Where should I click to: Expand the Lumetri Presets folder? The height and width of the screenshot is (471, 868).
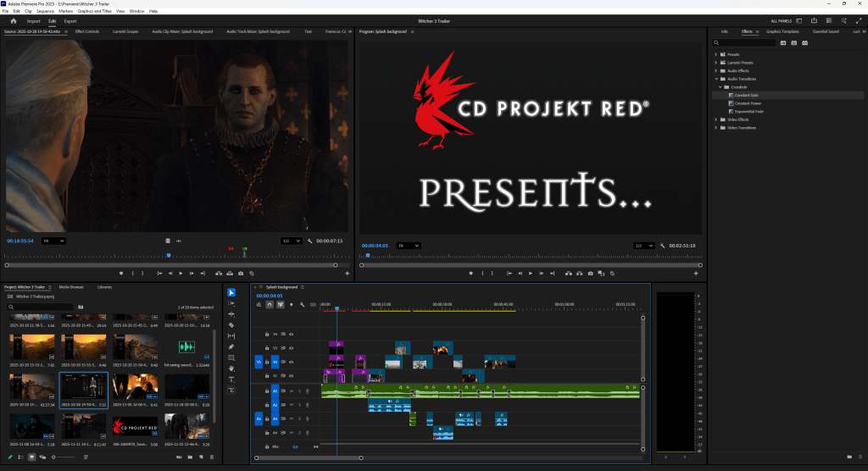717,63
